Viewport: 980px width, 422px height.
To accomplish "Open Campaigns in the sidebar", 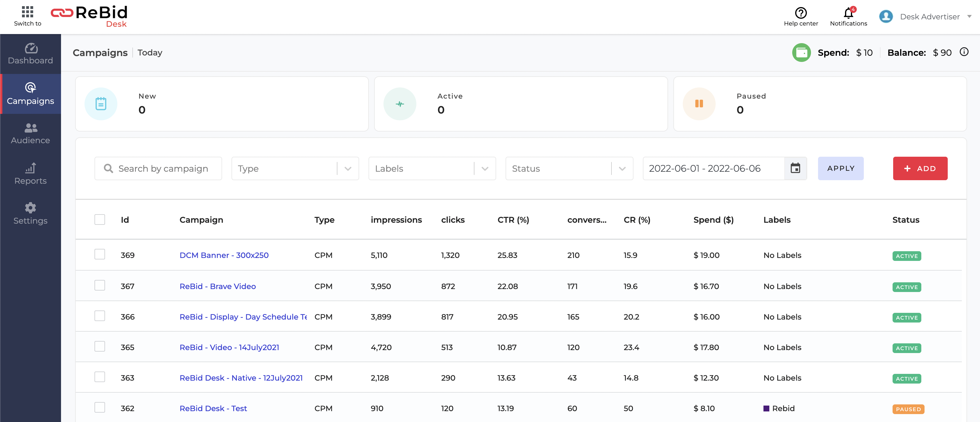I will tap(31, 94).
